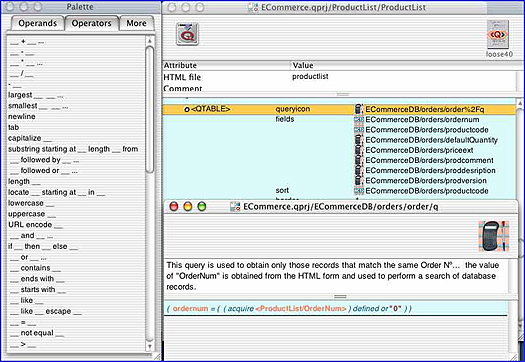This screenshot has width=525, height=362.
Task: Click the loose40 HTML format icon
Action: tap(498, 34)
